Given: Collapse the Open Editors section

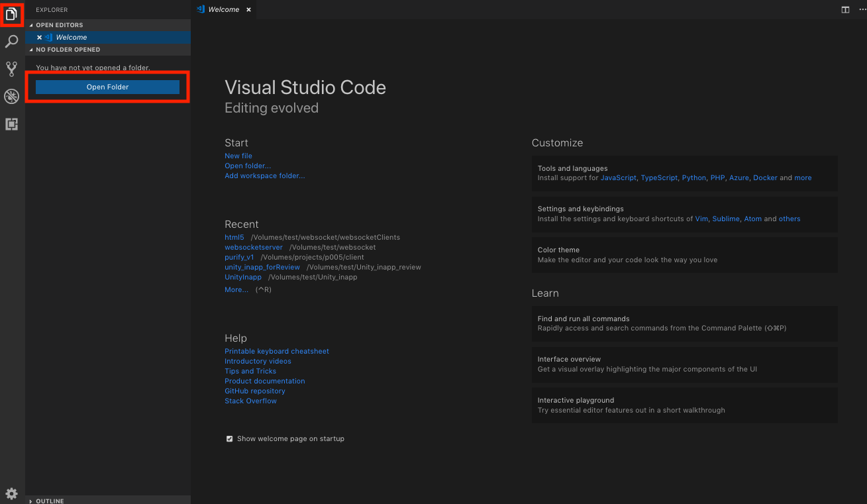Looking at the screenshot, I should pyautogui.click(x=108, y=25).
